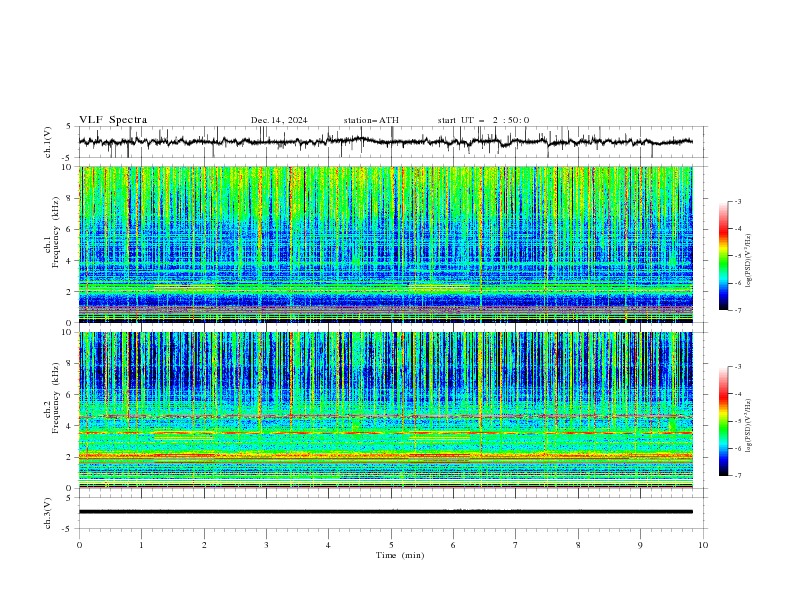Click the "VLF Spectra" title text

click(x=113, y=120)
